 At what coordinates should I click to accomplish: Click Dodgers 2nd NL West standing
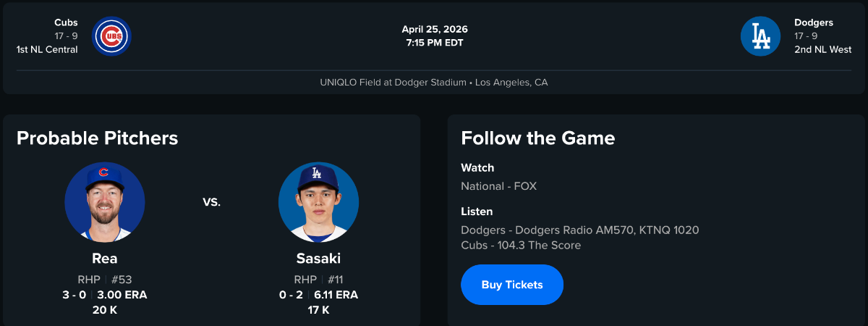(x=822, y=49)
